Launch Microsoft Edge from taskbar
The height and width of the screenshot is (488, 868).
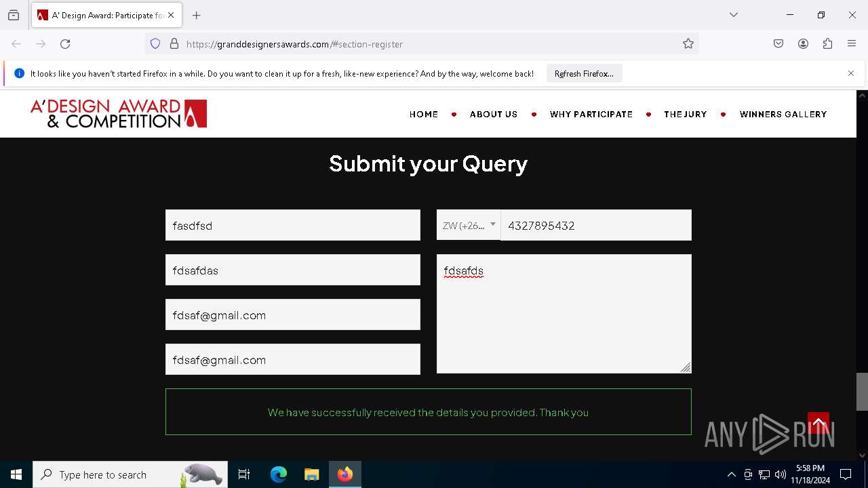[279, 474]
